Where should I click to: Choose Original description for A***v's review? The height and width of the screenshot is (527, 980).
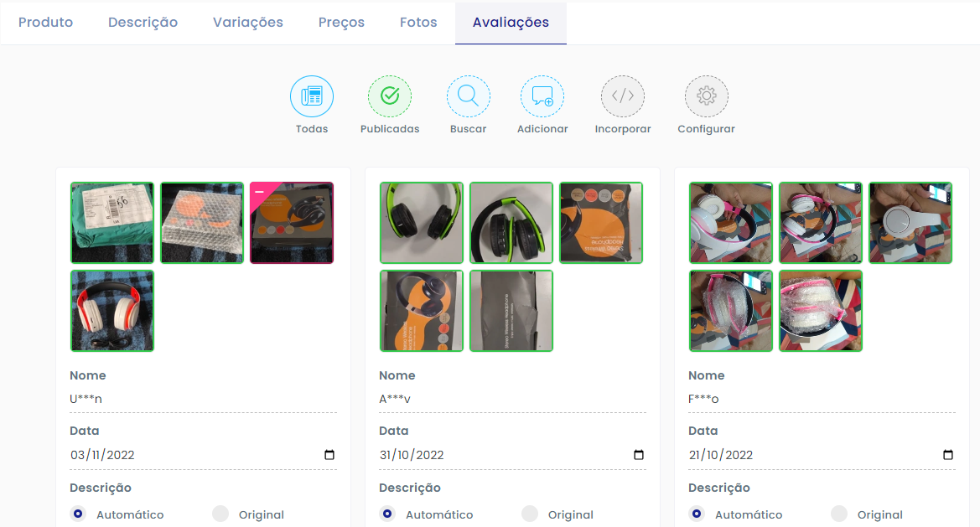tap(529, 514)
